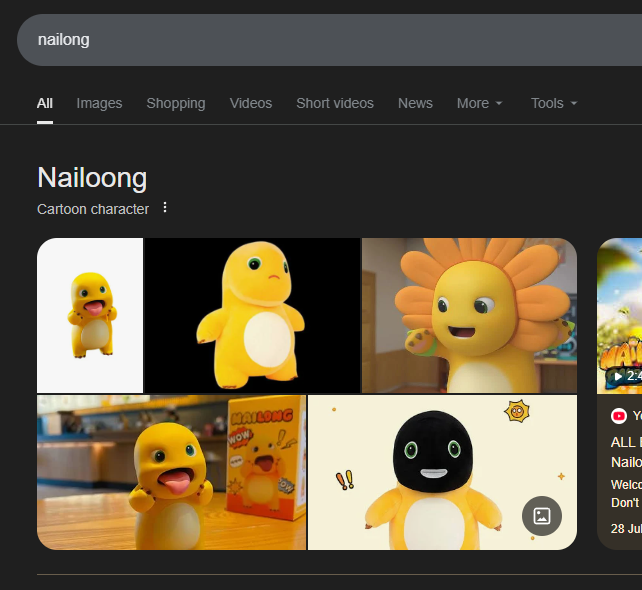Viewport: 642px width, 590px height.
Task: Click the YouTube logo icon on video card
Action: click(619, 416)
